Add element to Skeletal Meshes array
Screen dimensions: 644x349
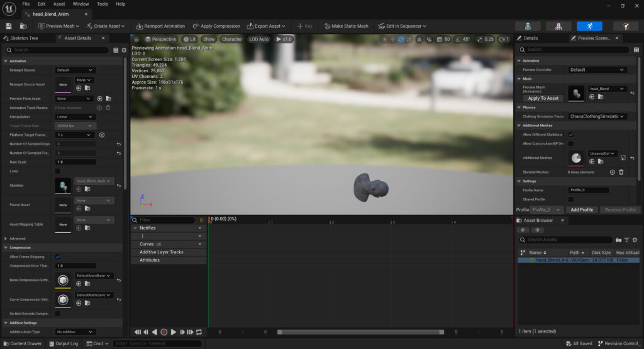click(x=612, y=172)
